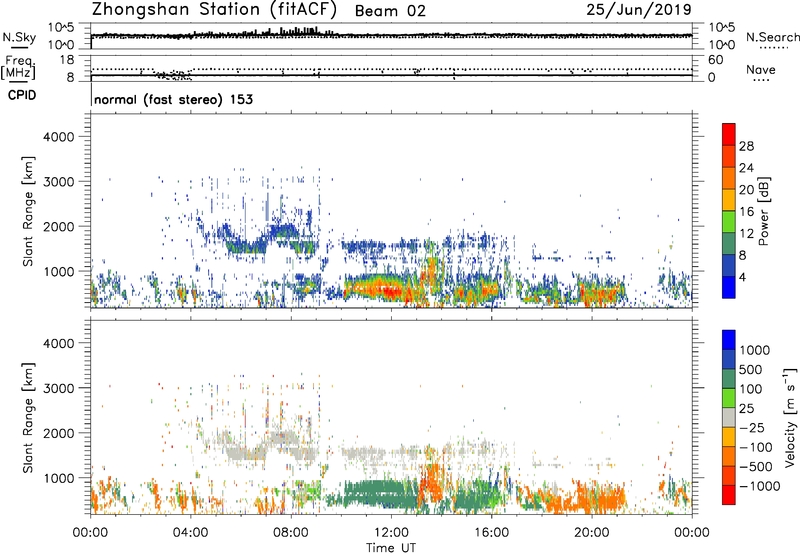Click the '4000' tick of power panel
This screenshot has height=554, width=800.
click(59, 137)
